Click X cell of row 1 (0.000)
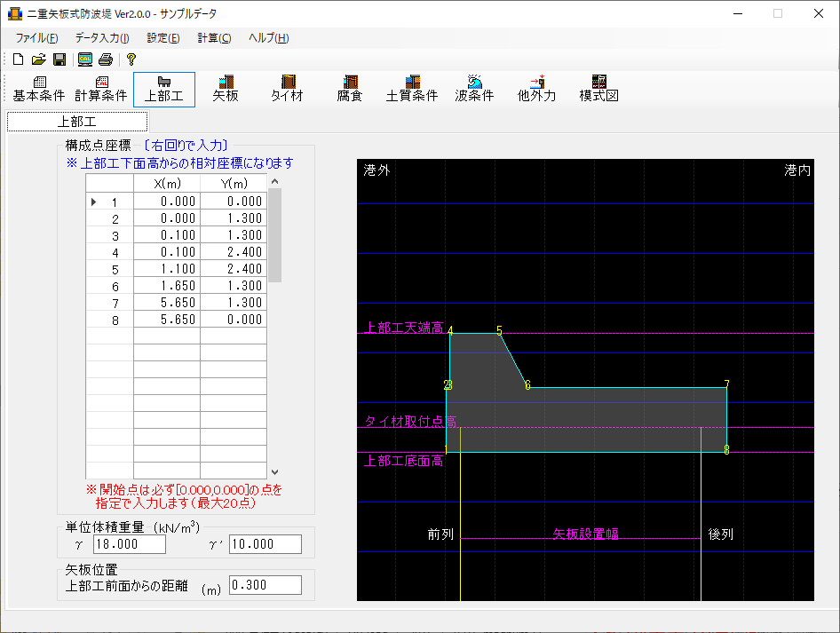The image size is (840, 633). point(167,202)
